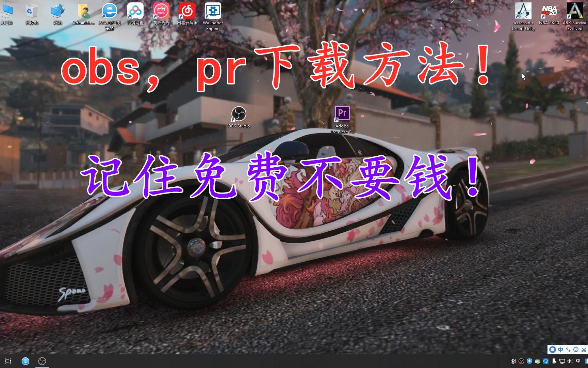Toggle Chinese/English mode on the IME toolbar
The height and width of the screenshot is (368, 588).
pos(560,350)
